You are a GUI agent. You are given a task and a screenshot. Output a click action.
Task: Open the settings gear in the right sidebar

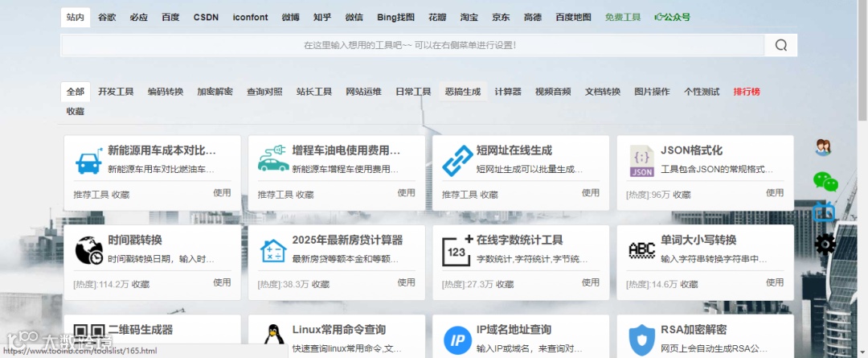coord(825,244)
